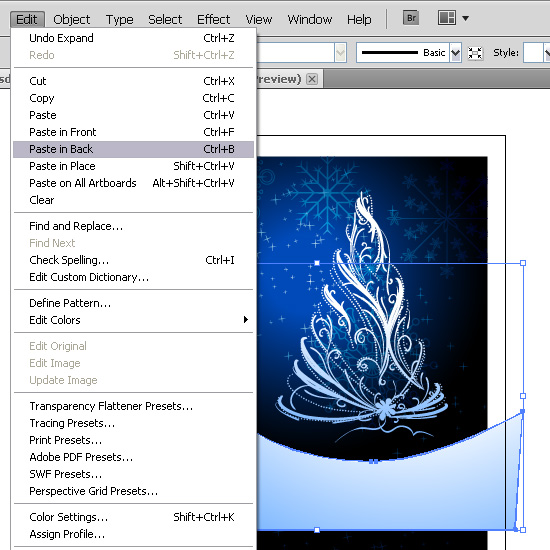Expand the Arrange Documents dropdown arrow
The height and width of the screenshot is (550, 550).
(465, 18)
